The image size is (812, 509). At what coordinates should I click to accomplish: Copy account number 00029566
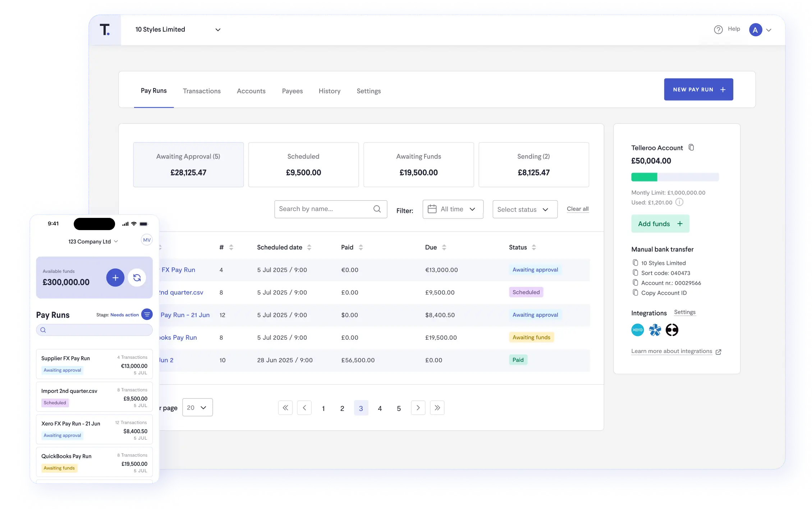pos(635,283)
